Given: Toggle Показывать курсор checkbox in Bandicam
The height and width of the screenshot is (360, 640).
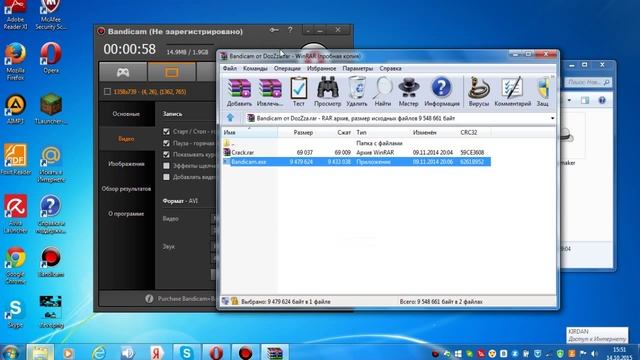Looking at the screenshot, I should pos(166,154).
